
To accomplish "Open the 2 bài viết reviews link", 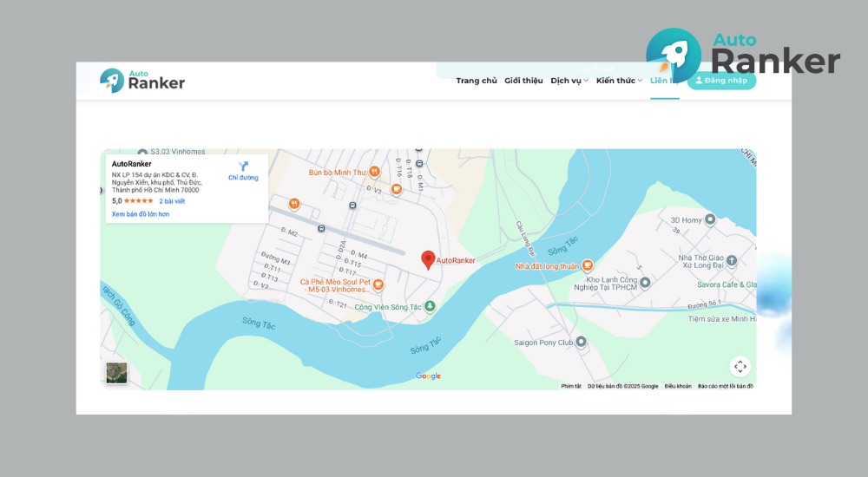I will [x=172, y=201].
